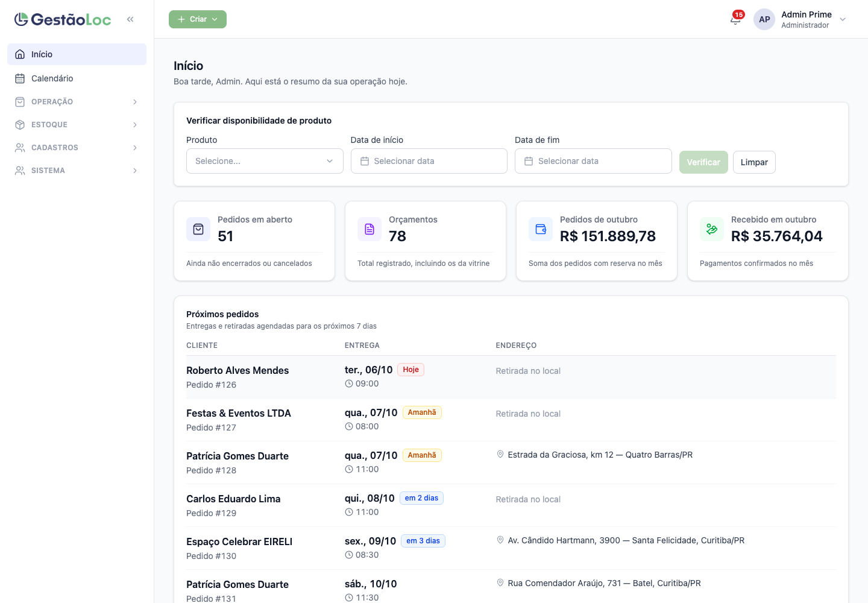The height and width of the screenshot is (603, 868).
Task: Click the house icon beside Início
Action: click(x=20, y=54)
